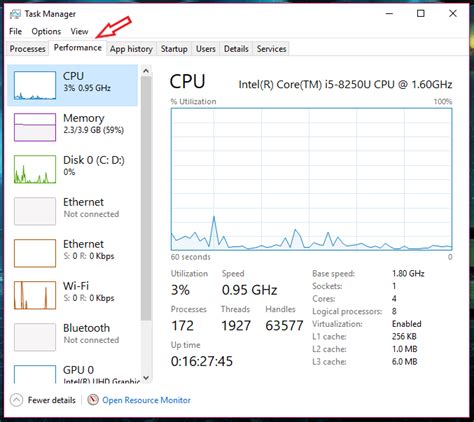This screenshot has width=474, height=422.
Task: Click the '% Utilization' graph label
Action: tap(193, 101)
